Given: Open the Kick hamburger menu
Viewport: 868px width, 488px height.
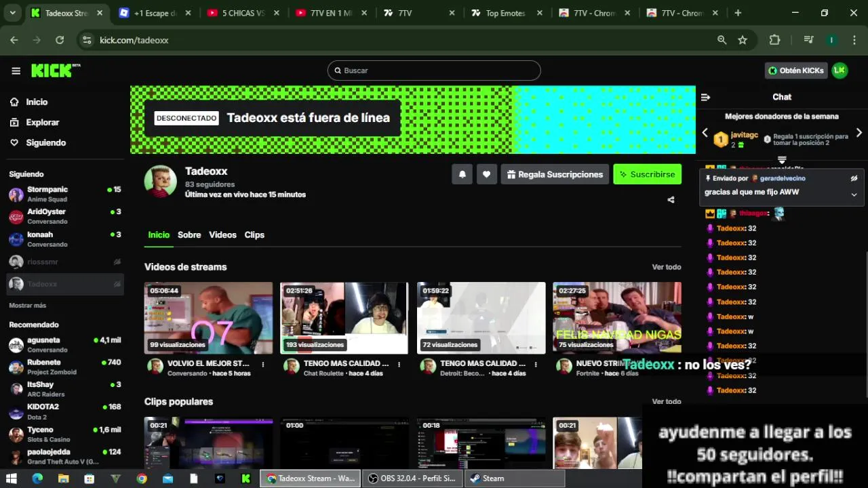Looking at the screenshot, I should click(x=16, y=70).
